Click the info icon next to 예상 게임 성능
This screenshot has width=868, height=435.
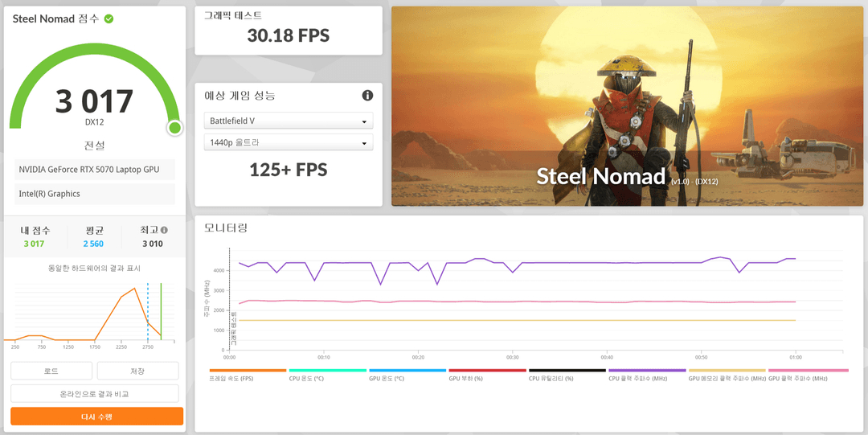click(x=367, y=96)
